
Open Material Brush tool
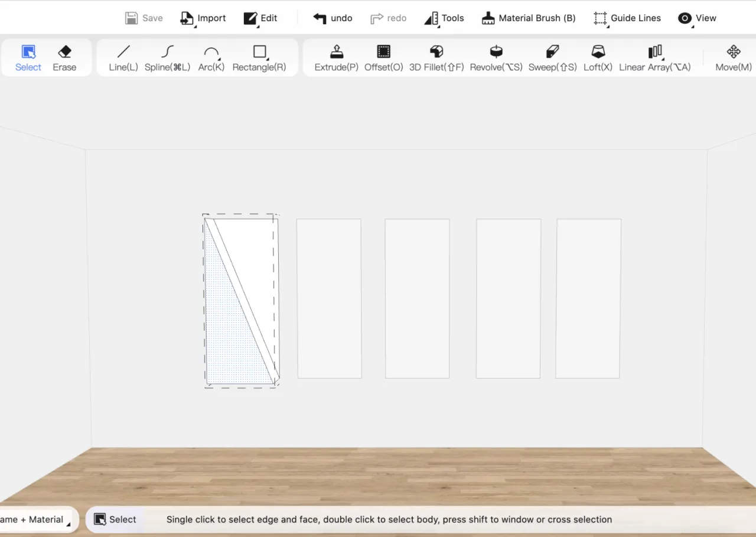pos(529,18)
